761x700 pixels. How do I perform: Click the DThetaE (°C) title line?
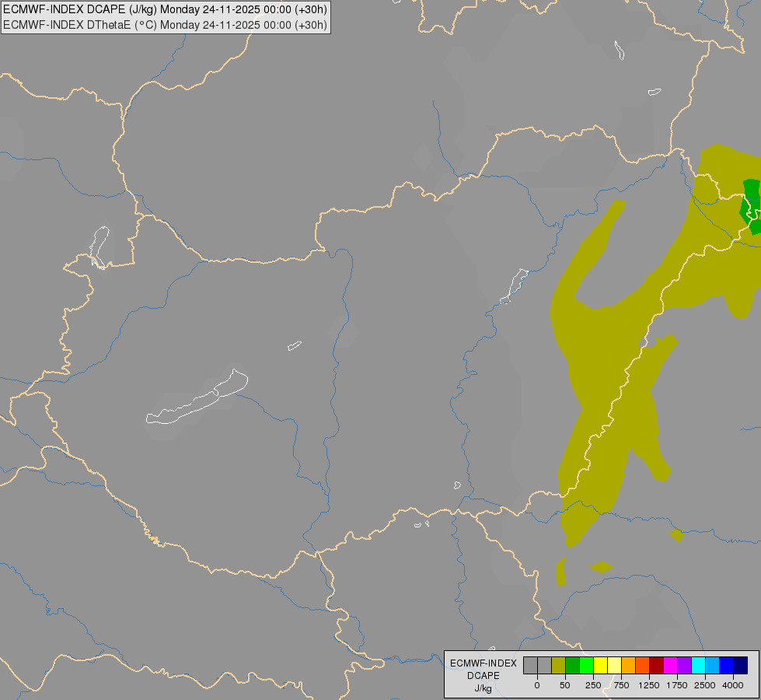click(165, 25)
